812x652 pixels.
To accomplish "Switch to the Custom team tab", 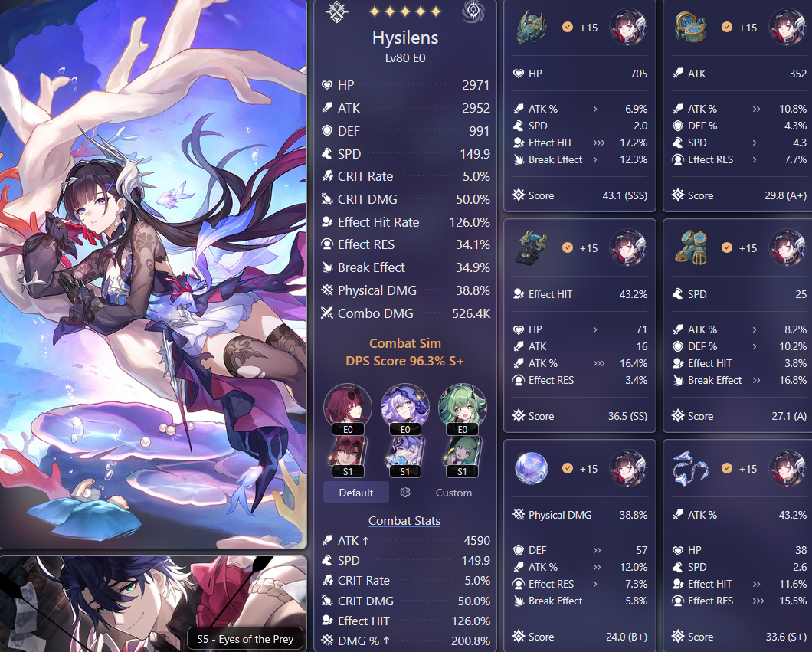I will click(453, 493).
